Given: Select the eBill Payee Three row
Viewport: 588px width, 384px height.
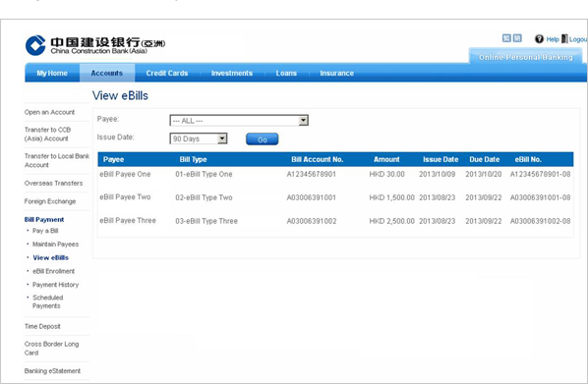Looking at the screenshot, I should click(x=335, y=221).
